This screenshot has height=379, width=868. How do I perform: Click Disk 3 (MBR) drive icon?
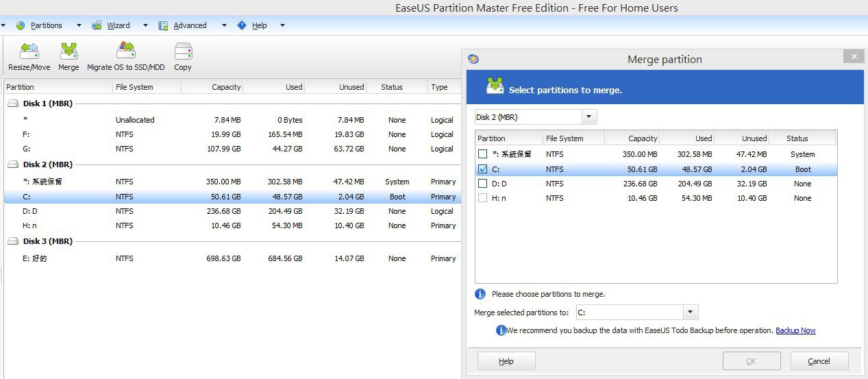tap(12, 241)
